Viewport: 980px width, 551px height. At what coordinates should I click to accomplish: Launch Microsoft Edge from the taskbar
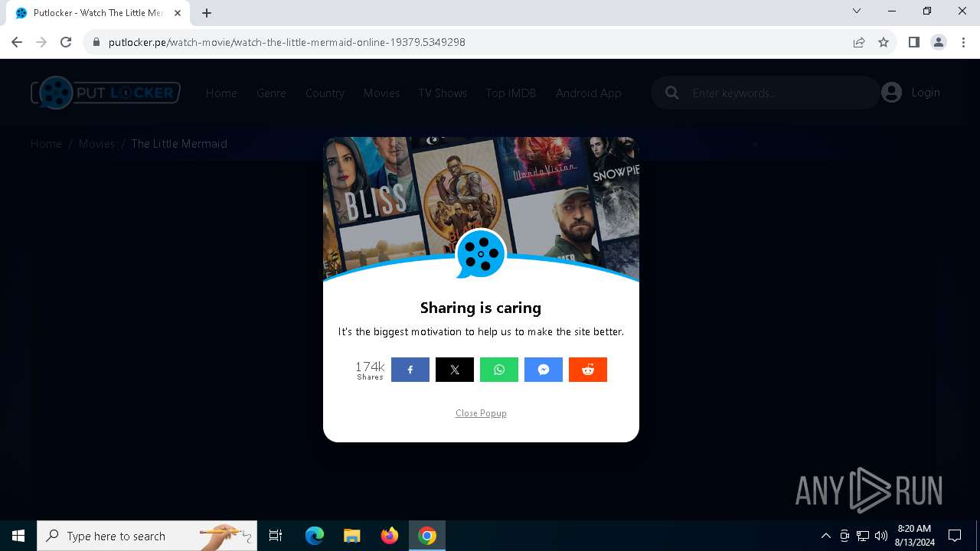[315, 536]
